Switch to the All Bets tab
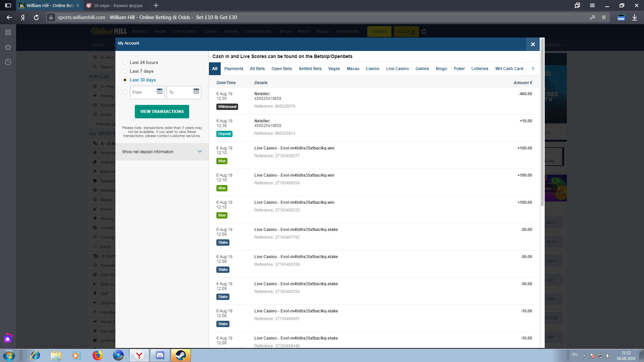The image size is (644, 362). pos(257,69)
